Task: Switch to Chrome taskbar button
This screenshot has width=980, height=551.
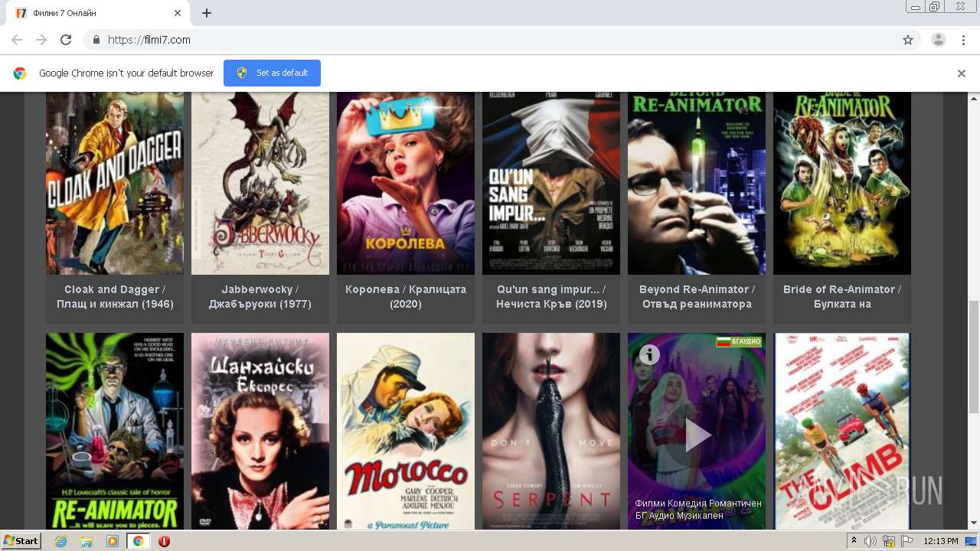Action: [x=139, y=541]
